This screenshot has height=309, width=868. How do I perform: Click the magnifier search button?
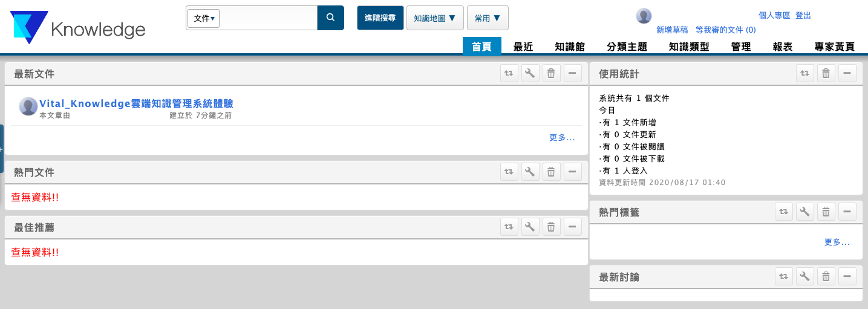tap(330, 18)
